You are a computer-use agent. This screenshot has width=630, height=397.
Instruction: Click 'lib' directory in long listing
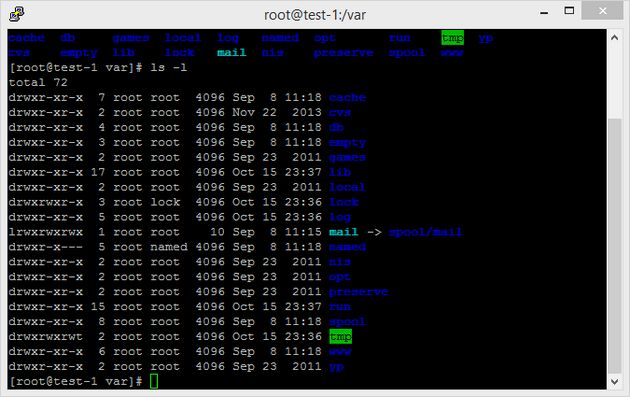click(x=340, y=172)
